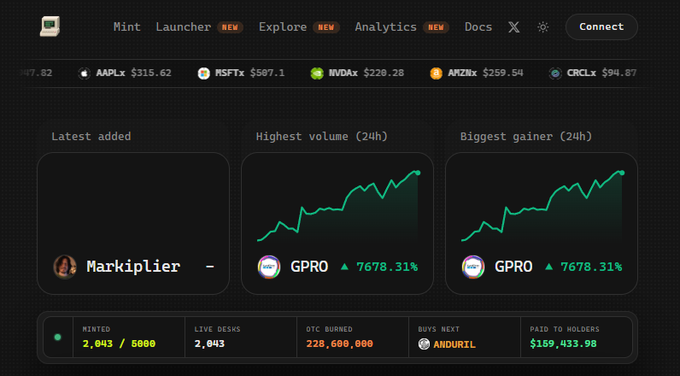Click the NEW badge beside Explore

326,27
